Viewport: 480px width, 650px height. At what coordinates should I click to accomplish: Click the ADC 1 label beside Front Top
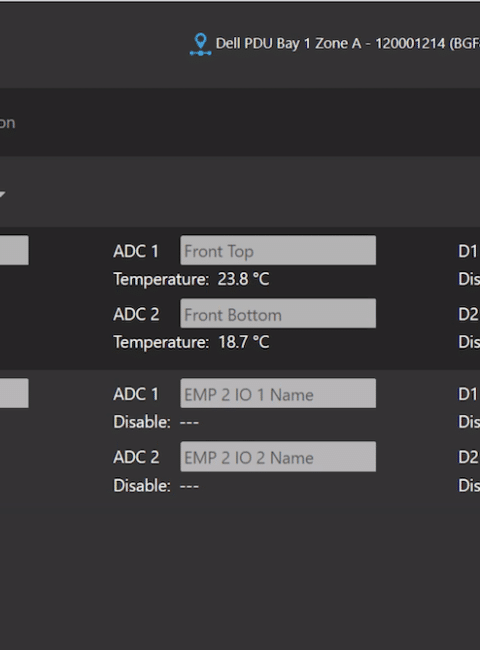pyautogui.click(x=136, y=251)
